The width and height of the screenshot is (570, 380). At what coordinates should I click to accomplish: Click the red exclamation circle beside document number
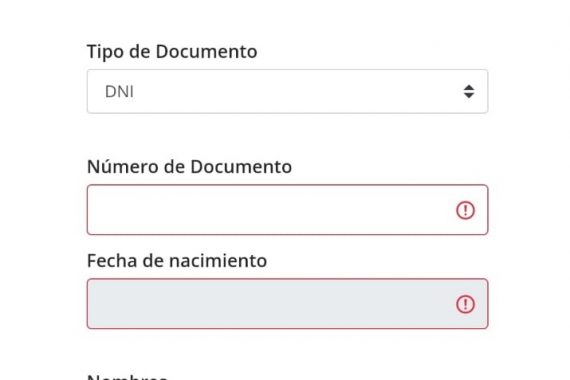click(x=465, y=210)
